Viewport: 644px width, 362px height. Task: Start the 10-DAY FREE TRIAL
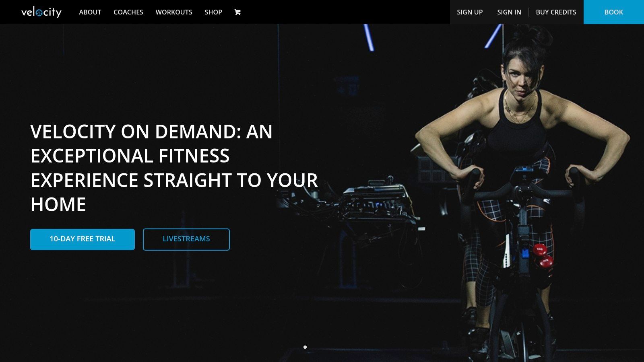click(x=83, y=239)
